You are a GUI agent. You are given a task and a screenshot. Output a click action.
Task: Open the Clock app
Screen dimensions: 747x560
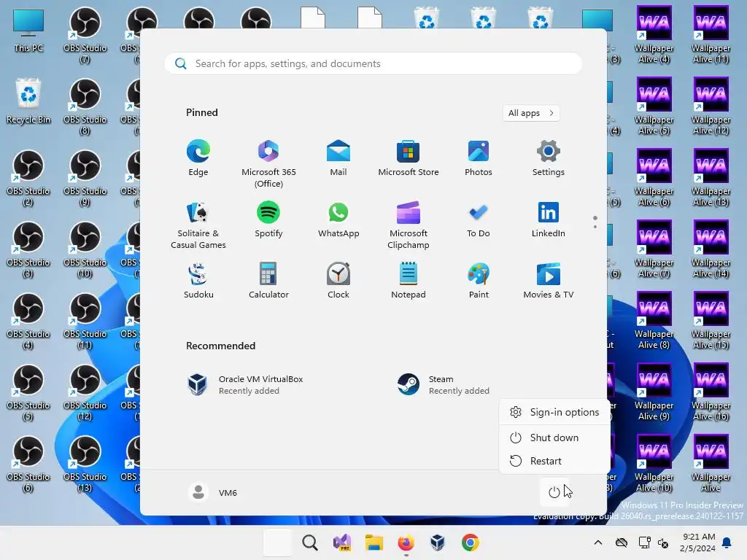(x=338, y=281)
